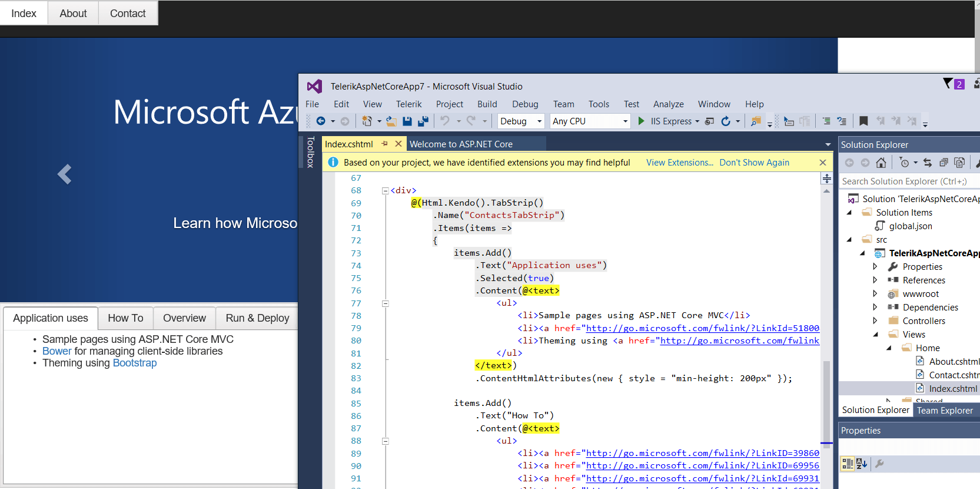Click the Open File folder icon in toolbar
980x489 pixels.
[x=391, y=121]
